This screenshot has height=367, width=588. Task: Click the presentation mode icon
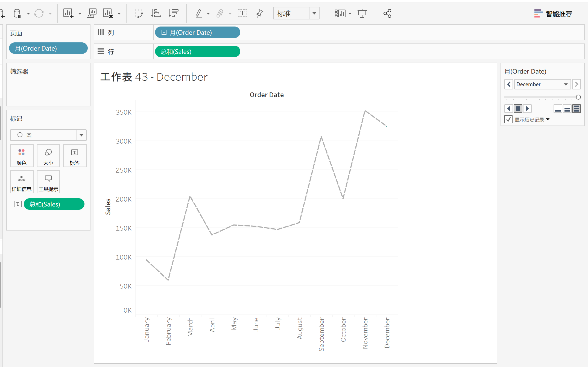[362, 13]
